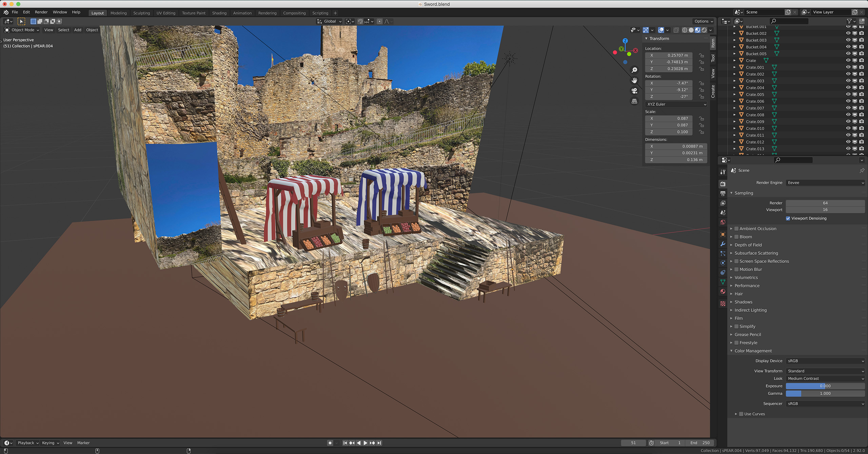Select material preview viewport shading

(697, 30)
